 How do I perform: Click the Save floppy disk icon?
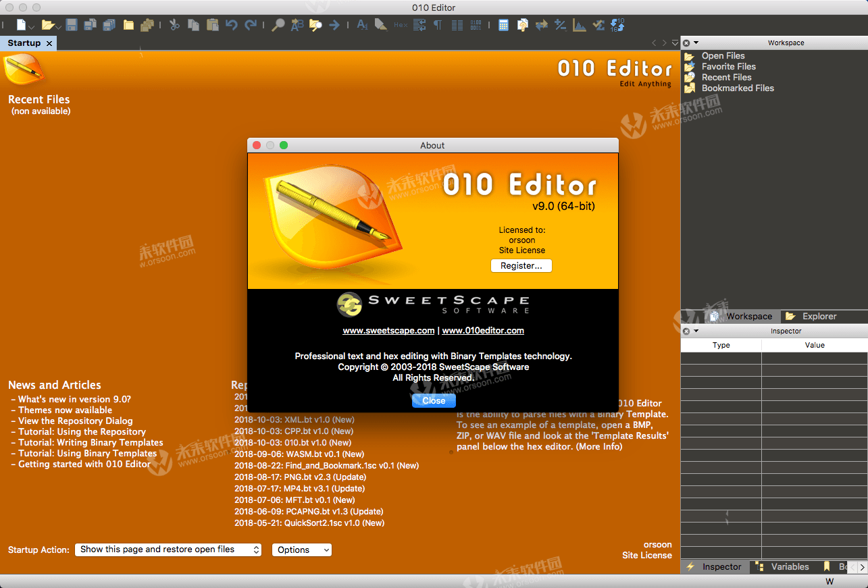coord(71,25)
